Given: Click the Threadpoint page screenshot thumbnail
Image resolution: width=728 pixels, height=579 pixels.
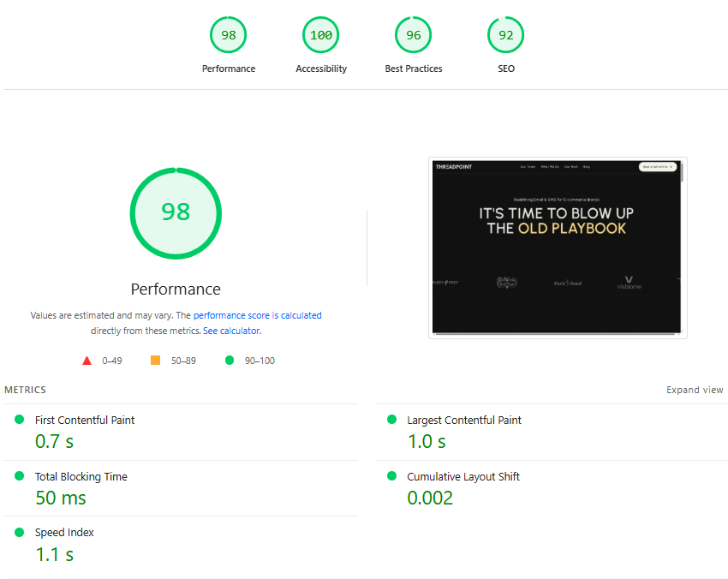Looking at the screenshot, I should 558,248.
